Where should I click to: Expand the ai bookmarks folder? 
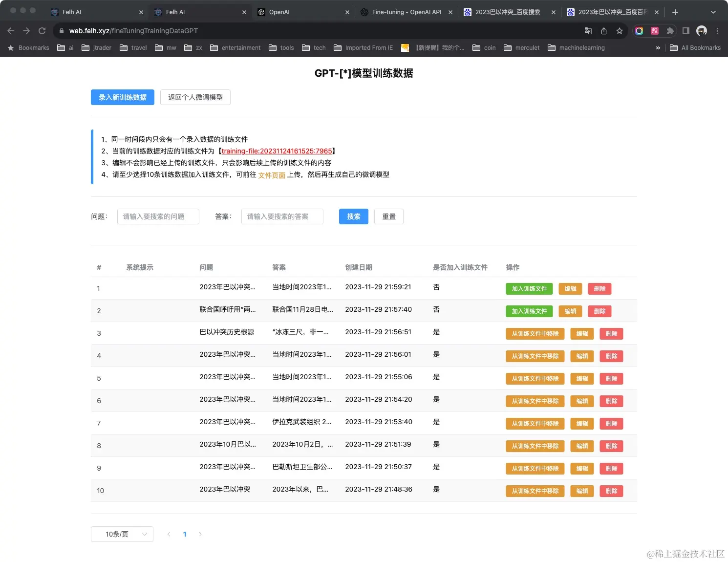pyautogui.click(x=65, y=47)
